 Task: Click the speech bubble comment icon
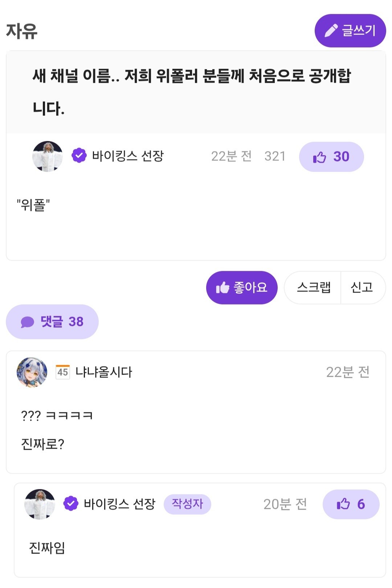tap(27, 322)
